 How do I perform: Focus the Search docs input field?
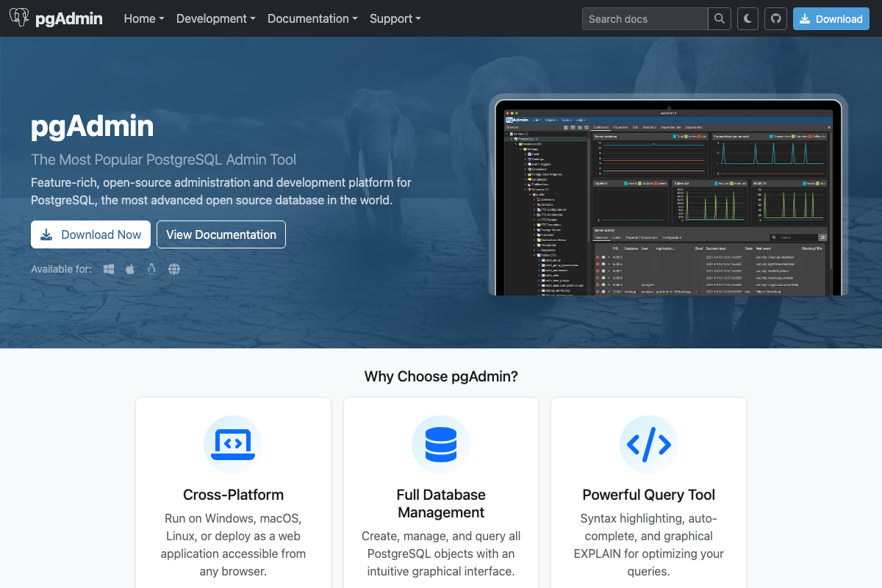pos(645,19)
